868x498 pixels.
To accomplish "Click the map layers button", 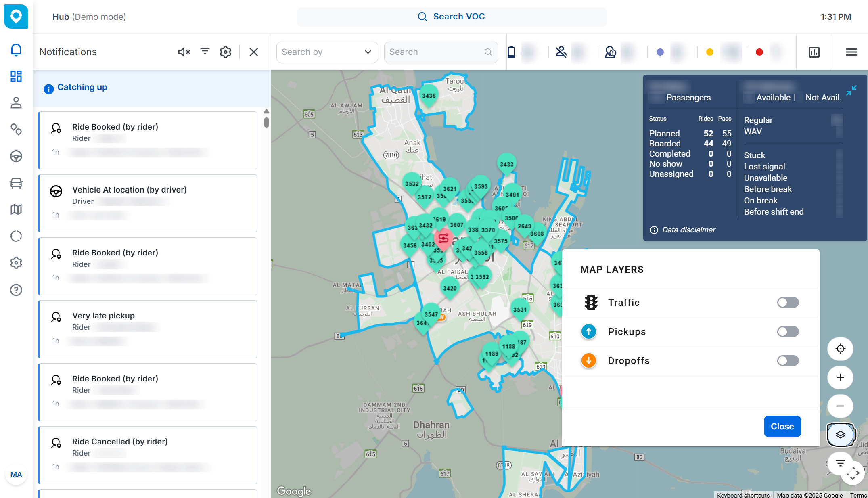I will click(x=840, y=435).
